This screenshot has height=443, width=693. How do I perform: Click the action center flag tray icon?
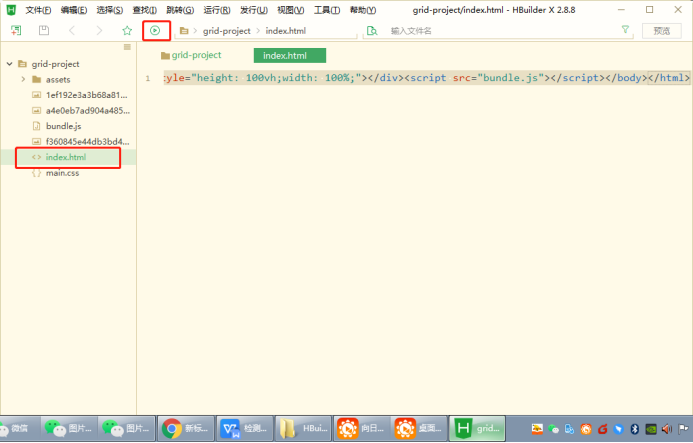pos(683,428)
